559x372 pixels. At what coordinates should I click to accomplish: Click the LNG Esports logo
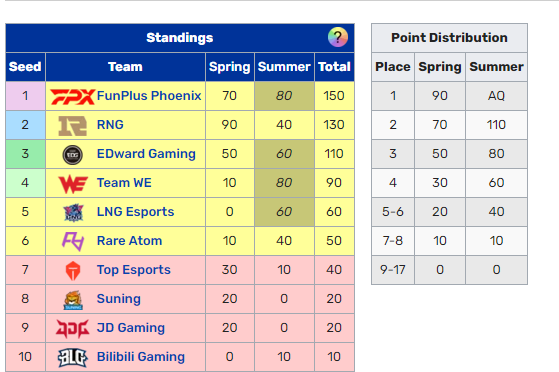click(x=73, y=213)
